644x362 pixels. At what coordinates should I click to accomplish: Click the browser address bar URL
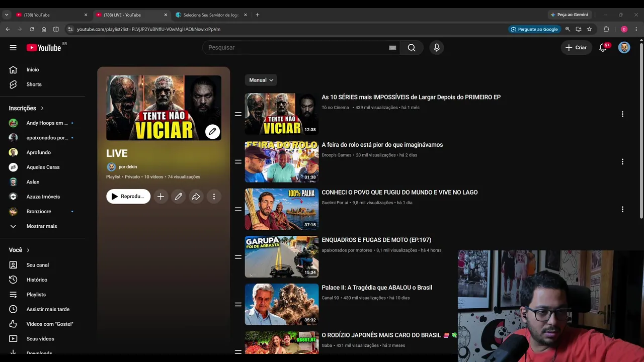click(x=148, y=29)
